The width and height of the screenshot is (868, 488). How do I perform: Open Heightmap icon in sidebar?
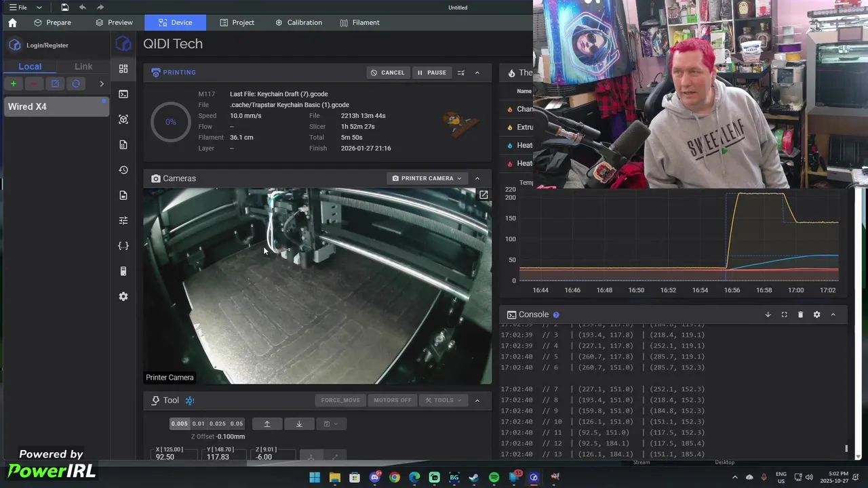[x=123, y=119]
